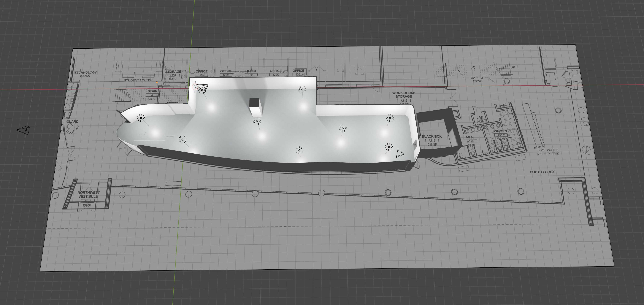Select the leftmost point light by the curved wall
Screen dimensions: 644x305
point(141,118)
